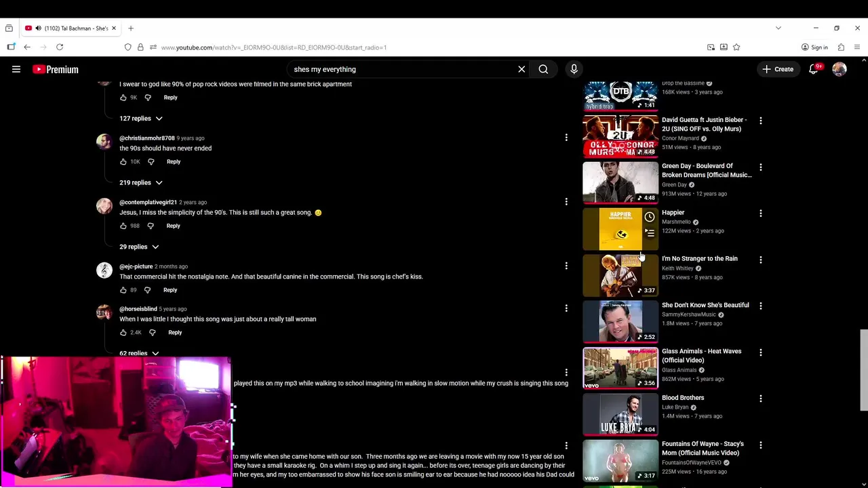The width and height of the screenshot is (868, 488).
Task: Expand 62 replies thread
Action: pyautogui.click(x=139, y=353)
